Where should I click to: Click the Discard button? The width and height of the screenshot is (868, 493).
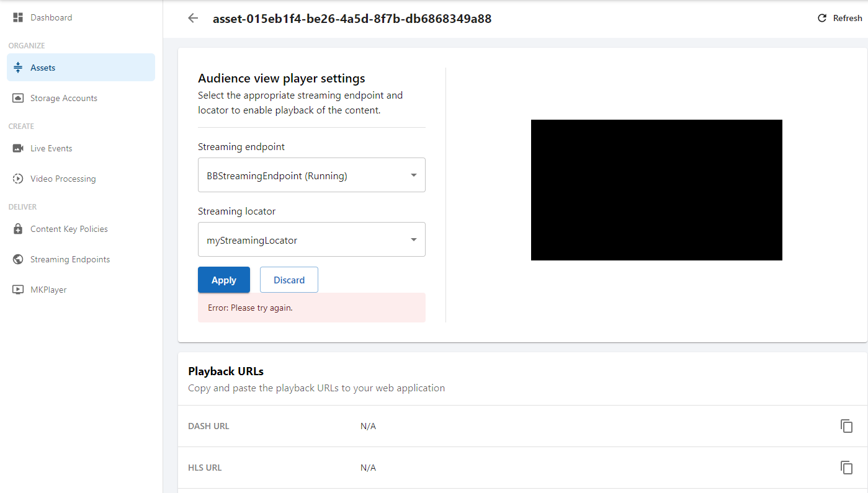(289, 280)
